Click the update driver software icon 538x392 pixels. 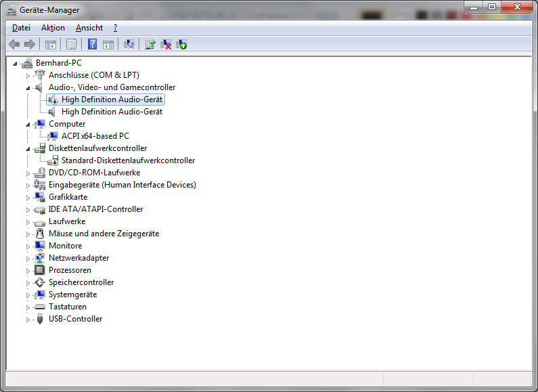click(150, 44)
